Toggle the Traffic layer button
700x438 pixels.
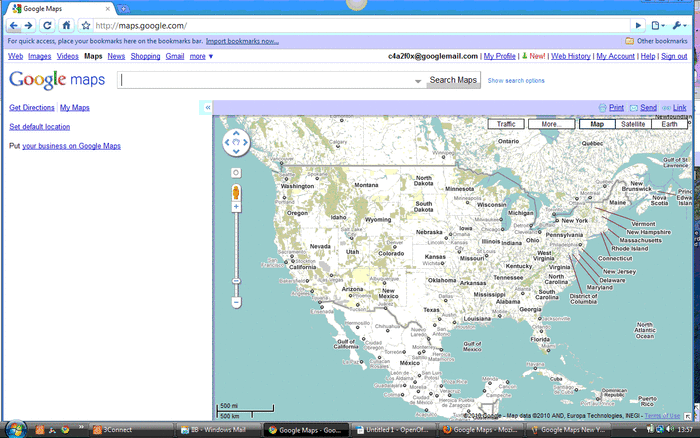point(506,124)
